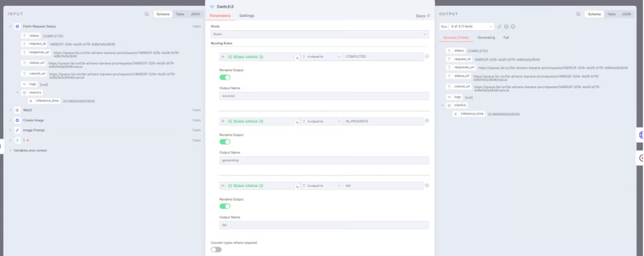Click the search icon in OUTPUT panel

pos(578,14)
